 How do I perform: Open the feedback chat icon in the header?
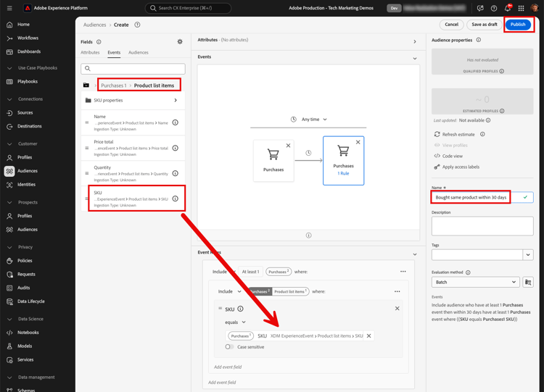[480, 8]
